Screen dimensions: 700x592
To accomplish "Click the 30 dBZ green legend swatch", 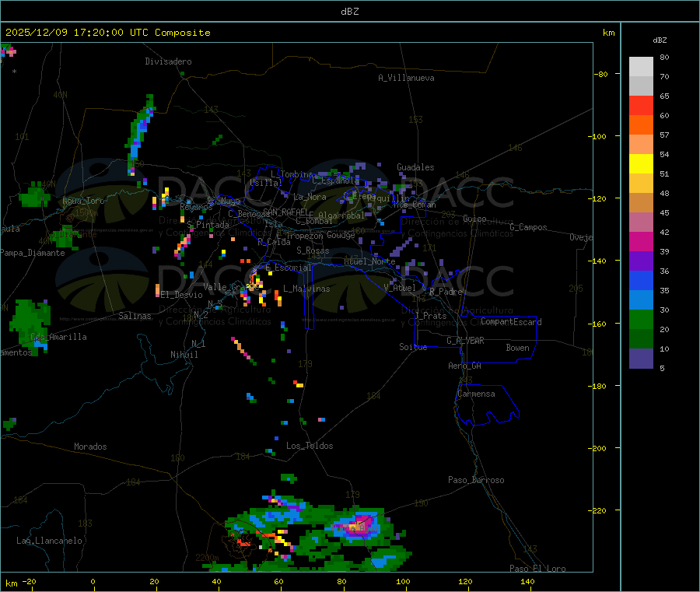I will pyautogui.click(x=641, y=319).
